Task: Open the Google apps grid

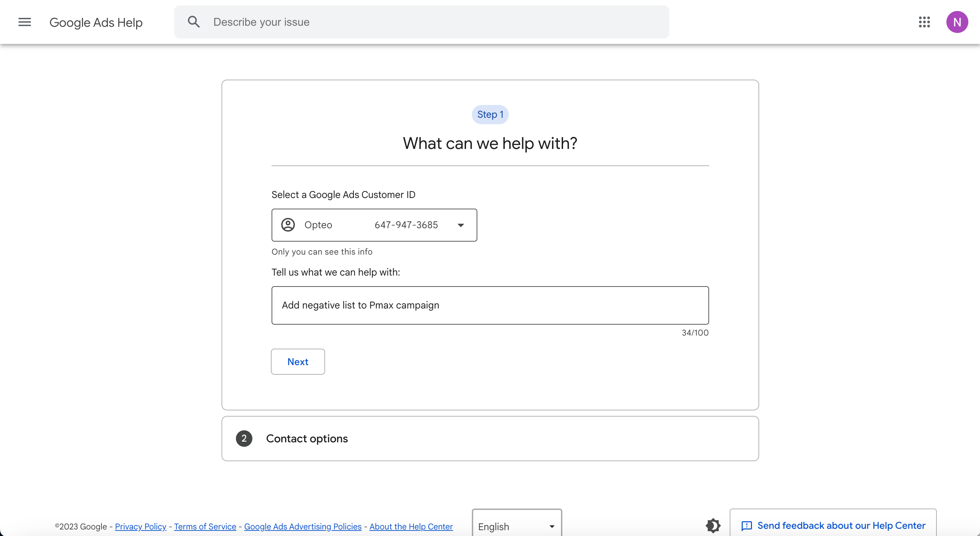Action: pyautogui.click(x=924, y=22)
